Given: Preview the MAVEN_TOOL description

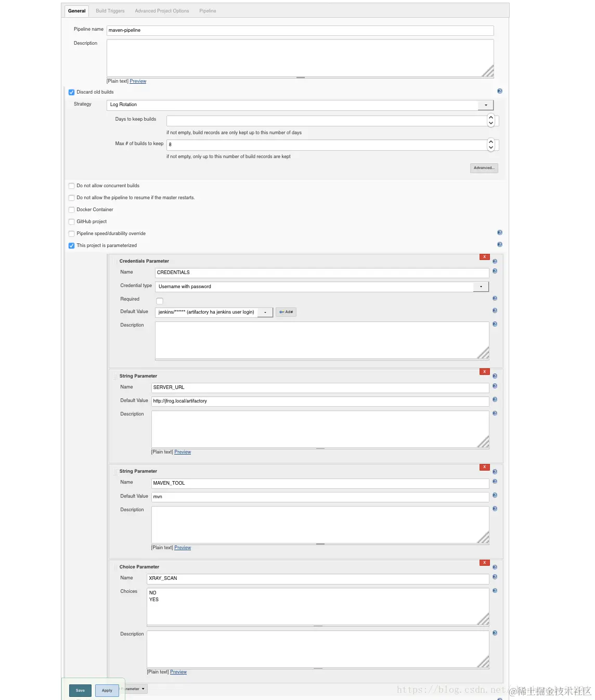Looking at the screenshot, I should [183, 548].
